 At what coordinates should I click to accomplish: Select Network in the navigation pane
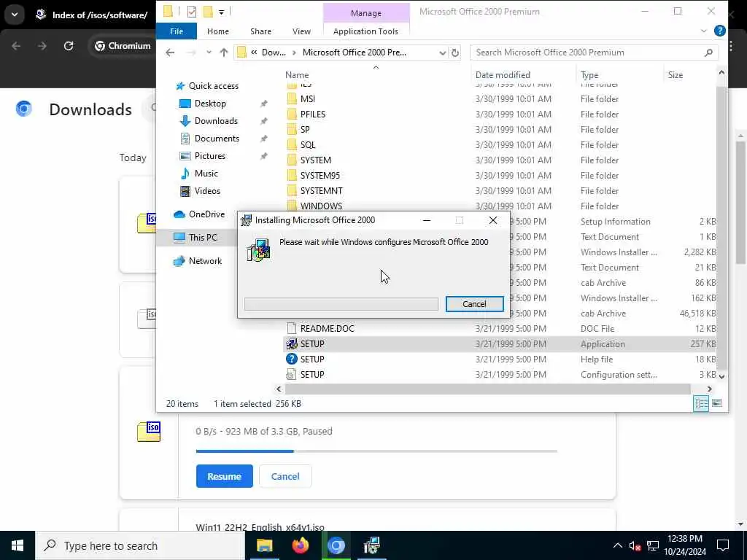(205, 261)
